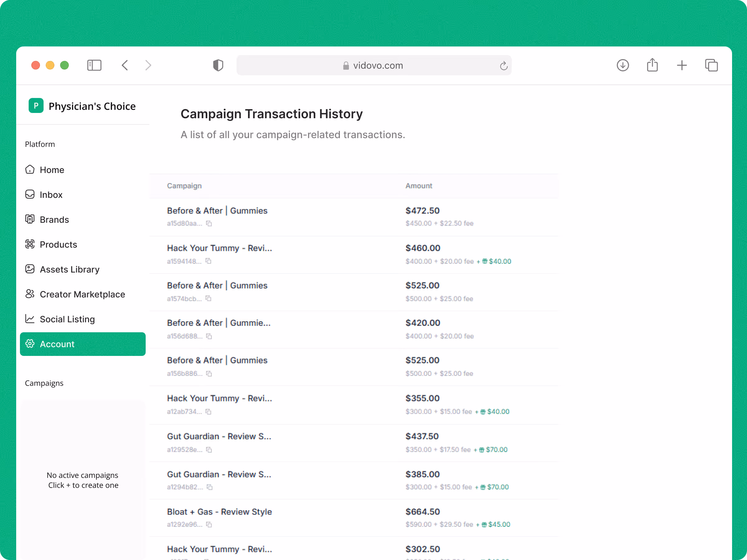Open the privacy shield icon

[x=218, y=65]
